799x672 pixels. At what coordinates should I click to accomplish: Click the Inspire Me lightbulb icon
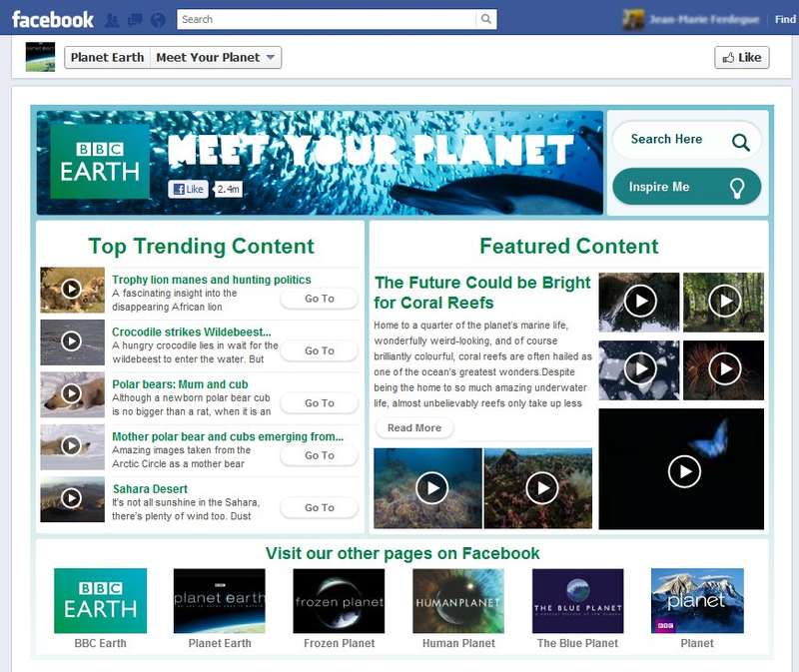coord(737,188)
